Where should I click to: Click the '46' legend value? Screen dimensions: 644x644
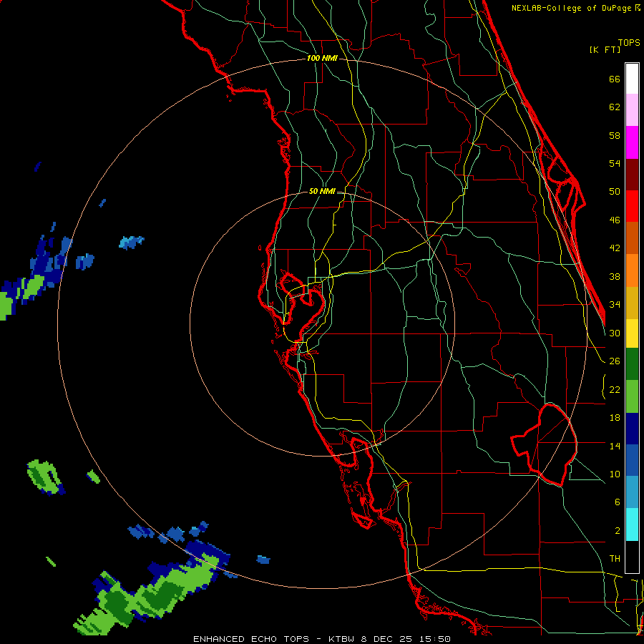615,220
